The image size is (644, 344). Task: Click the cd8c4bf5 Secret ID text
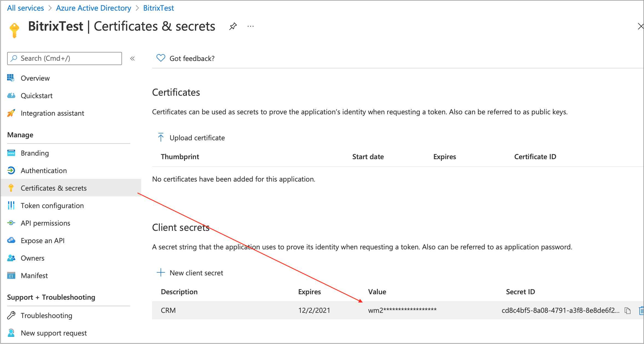click(561, 310)
